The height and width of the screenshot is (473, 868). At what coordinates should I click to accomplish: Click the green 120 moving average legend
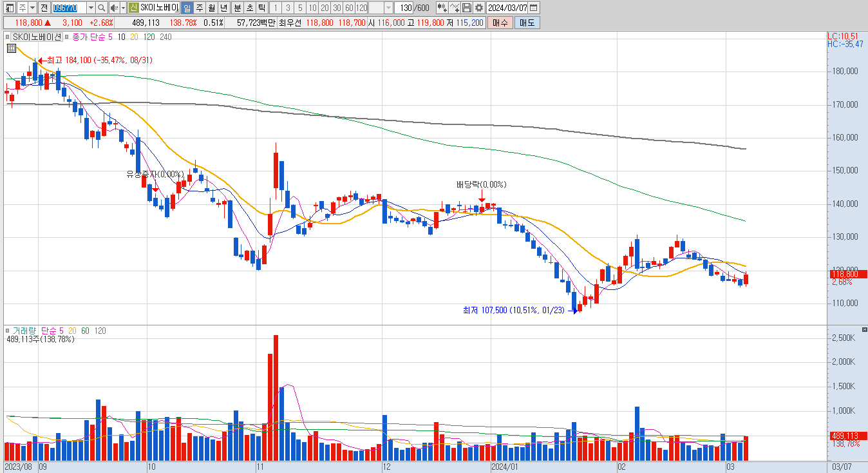pos(149,37)
